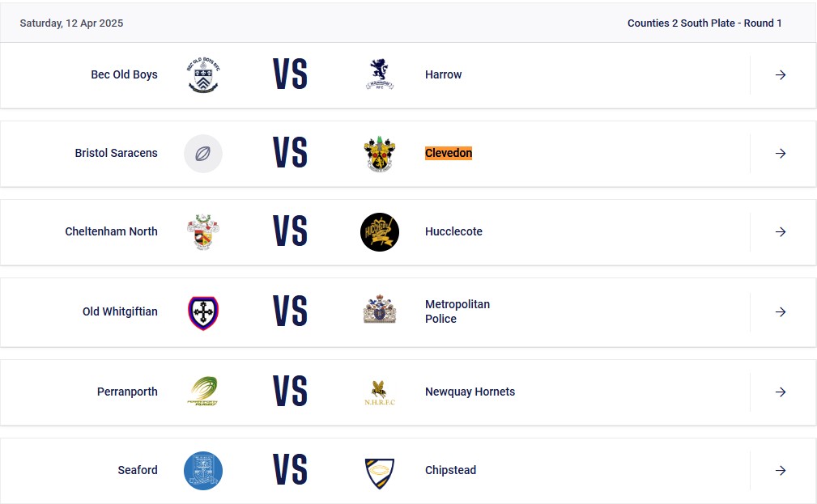Open Cheltenham North vs Hucclecote arrow
The width and height of the screenshot is (817, 504).
(x=781, y=231)
